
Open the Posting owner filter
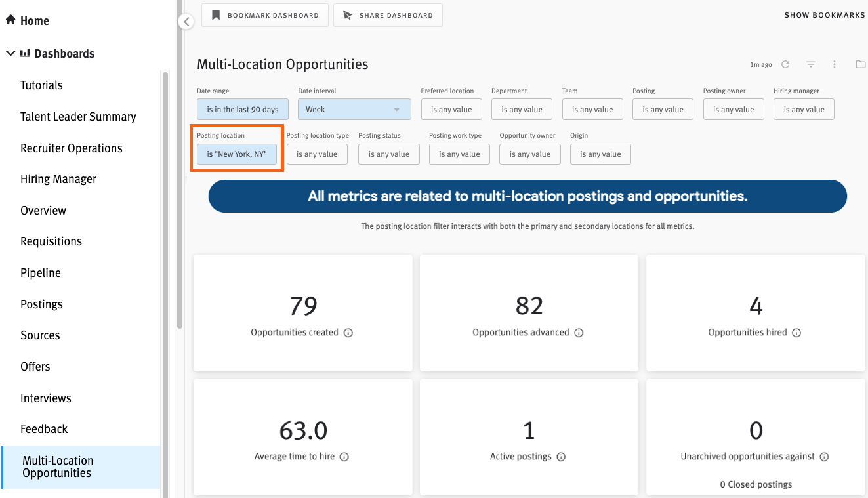tap(734, 110)
